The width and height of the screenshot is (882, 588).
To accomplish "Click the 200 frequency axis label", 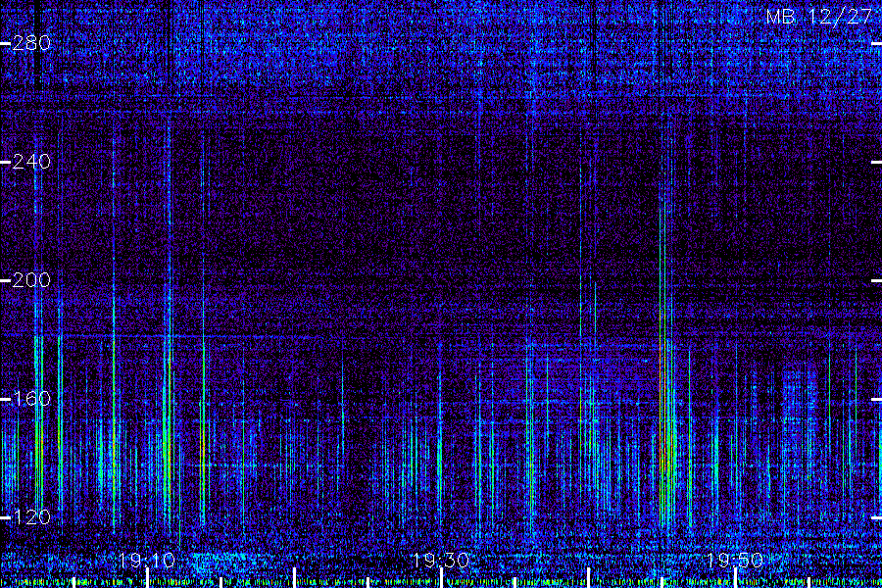I will tap(31, 280).
